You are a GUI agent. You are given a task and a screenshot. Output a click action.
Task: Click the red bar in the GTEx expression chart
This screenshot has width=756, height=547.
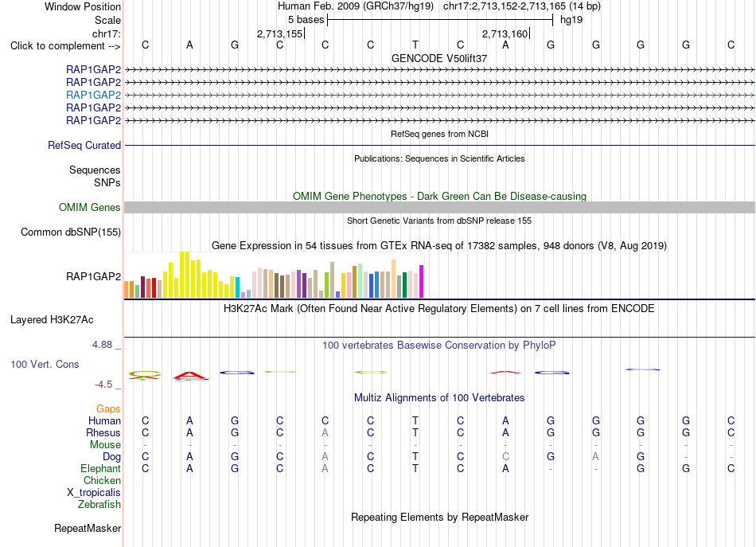(x=154, y=287)
